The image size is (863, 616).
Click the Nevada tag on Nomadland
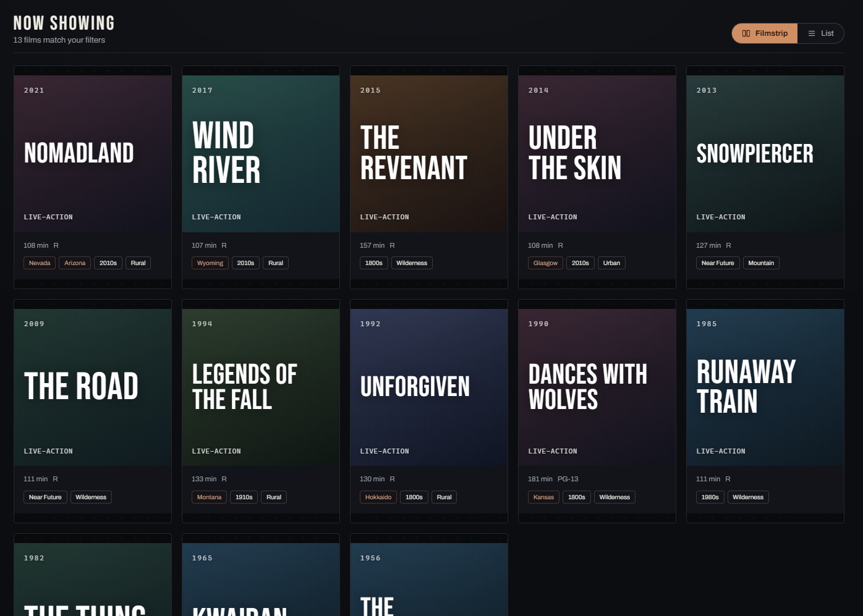pyautogui.click(x=40, y=263)
